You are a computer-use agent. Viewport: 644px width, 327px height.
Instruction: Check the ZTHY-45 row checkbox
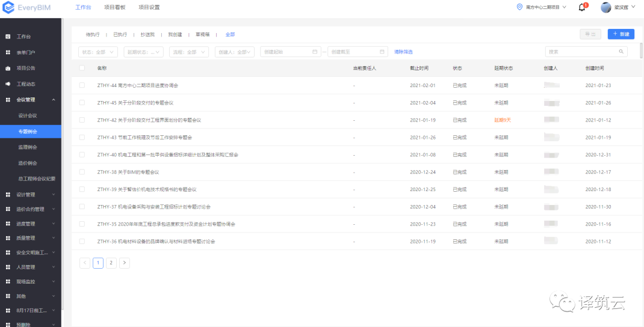click(82, 103)
